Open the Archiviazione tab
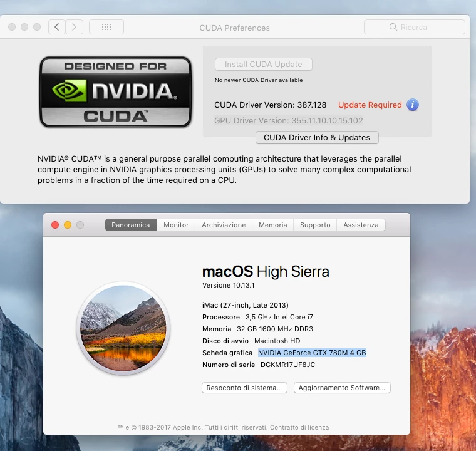The image size is (476, 451). coord(224,225)
